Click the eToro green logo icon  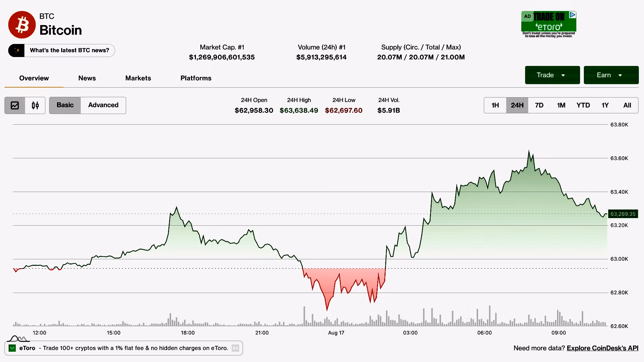[12, 348]
